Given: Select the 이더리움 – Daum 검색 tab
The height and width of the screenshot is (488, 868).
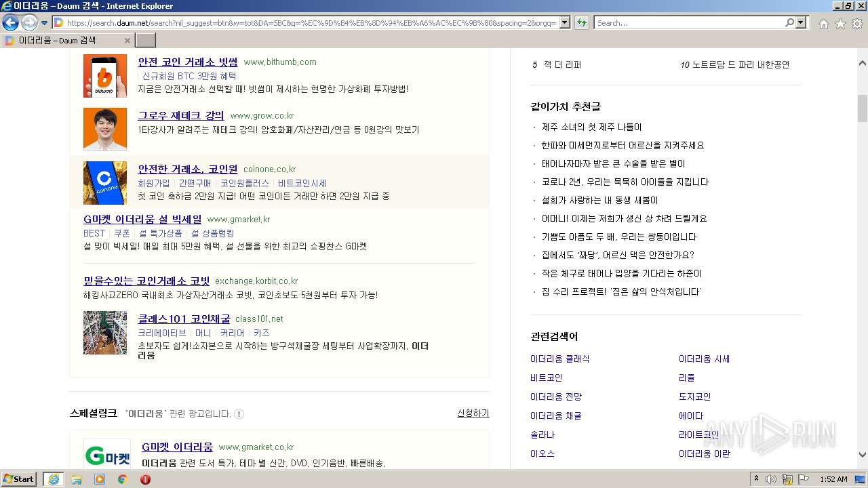Looking at the screenshot, I should click(67, 41).
